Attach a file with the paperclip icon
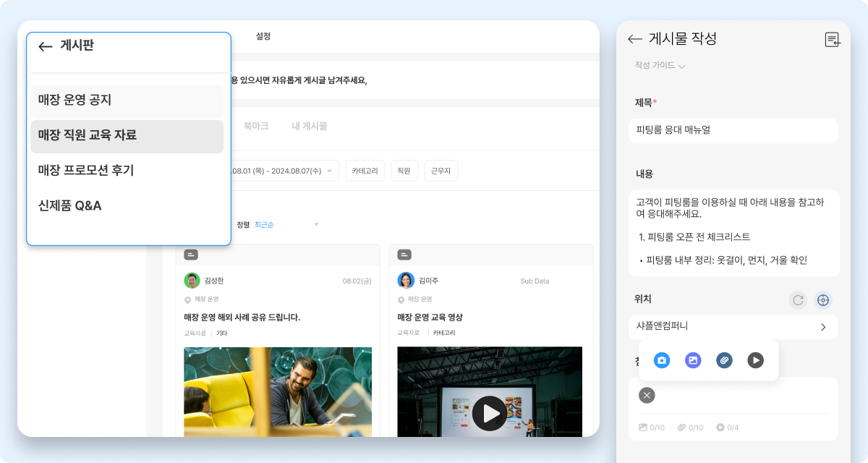Screen dimensions: 868x463 coord(724,360)
